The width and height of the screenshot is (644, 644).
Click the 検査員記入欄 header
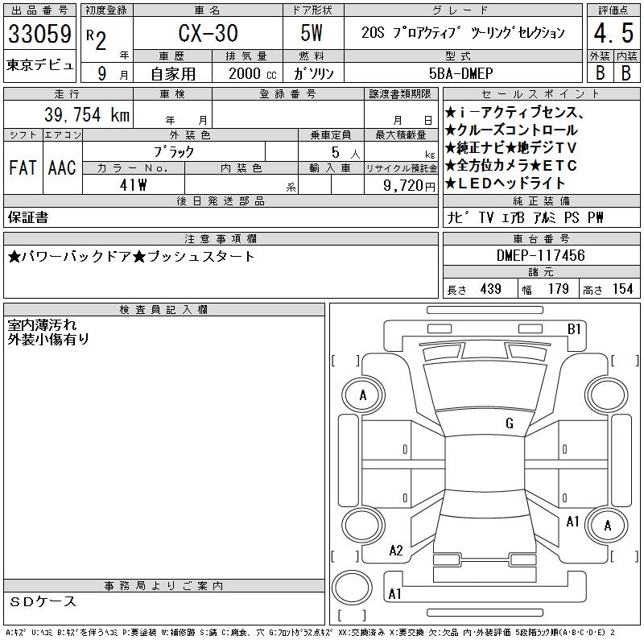(164, 310)
